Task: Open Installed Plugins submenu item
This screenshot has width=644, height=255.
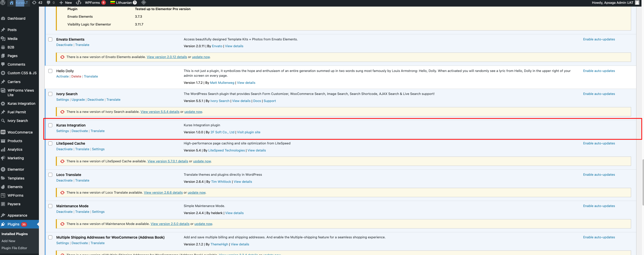Action: coord(15,234)
